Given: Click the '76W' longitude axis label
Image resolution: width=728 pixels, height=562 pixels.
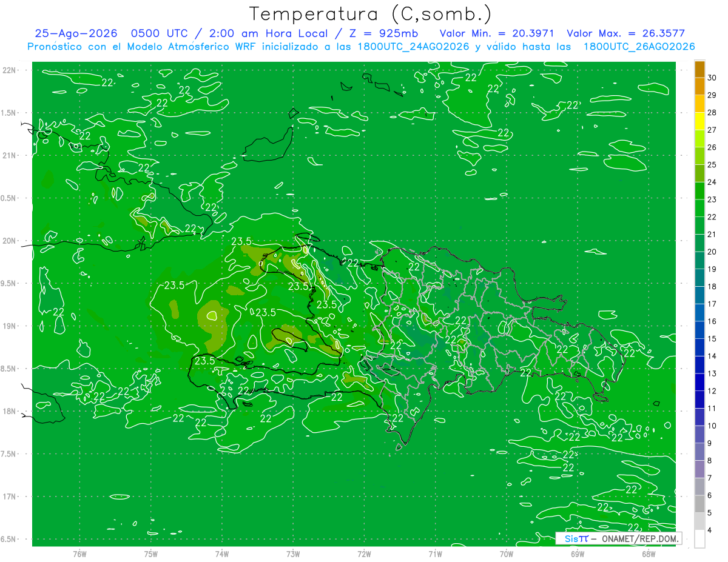Looking at the screenshot, I should pyautogui.click(x=79, y=554).
